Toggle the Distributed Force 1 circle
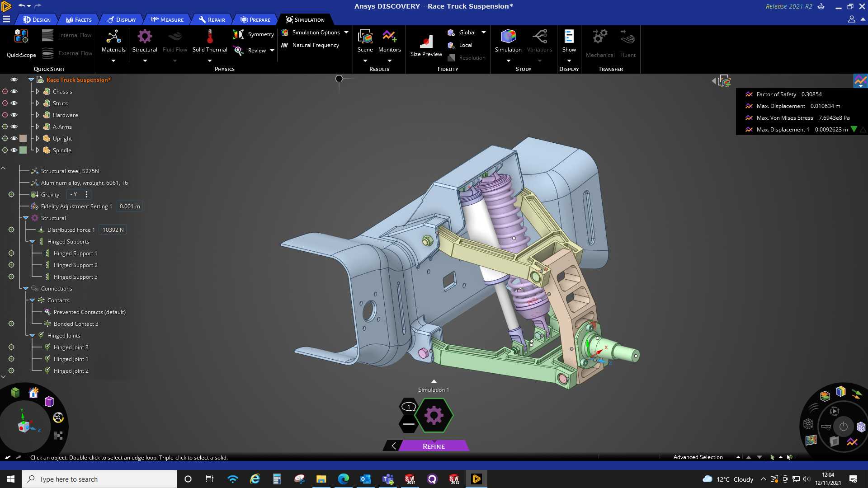The width and height of the screenshot is (868, 488). (11, 230)
